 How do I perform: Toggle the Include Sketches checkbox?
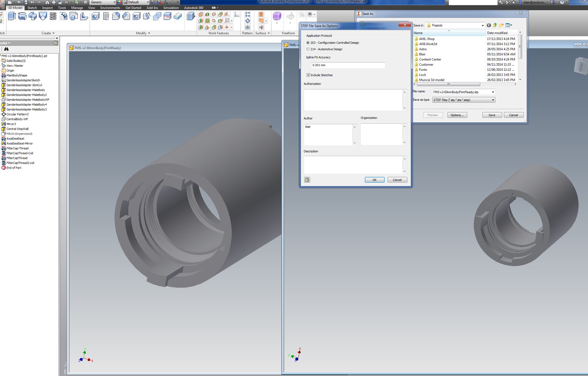[x=308, y=75]
